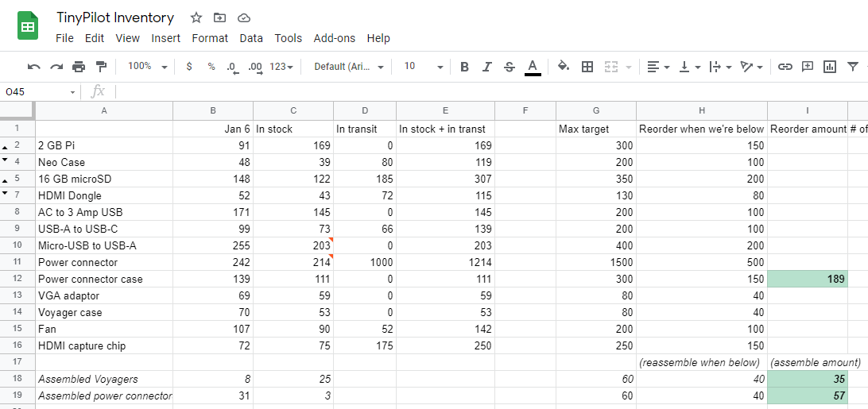The height and width of the screenshot is (409, 868).
Task: Expand hidden row next to row 5
Action: [6, 181]
